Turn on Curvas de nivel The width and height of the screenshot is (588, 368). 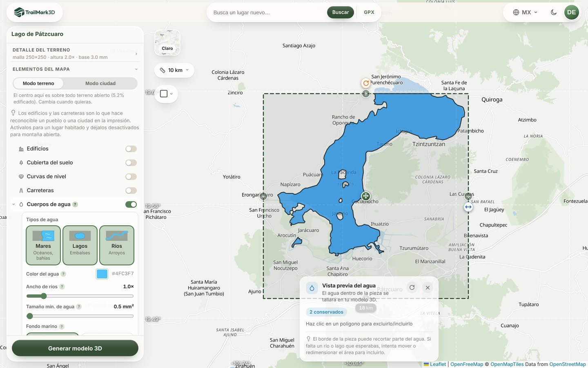[131, 177]
